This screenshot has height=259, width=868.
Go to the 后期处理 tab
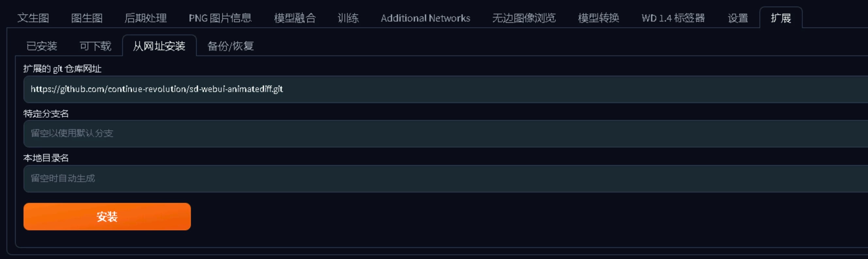pyautogui.click(x=145, y=18)
